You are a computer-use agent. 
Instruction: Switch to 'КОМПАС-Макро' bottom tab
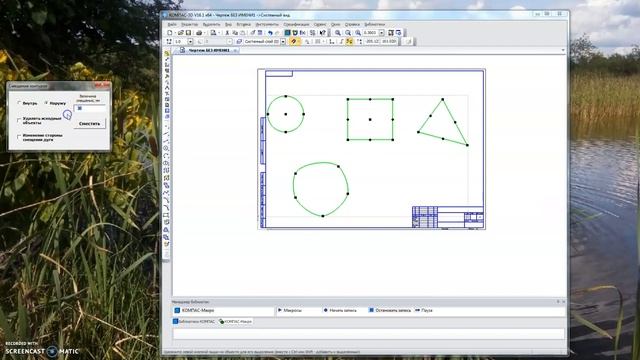236,322
